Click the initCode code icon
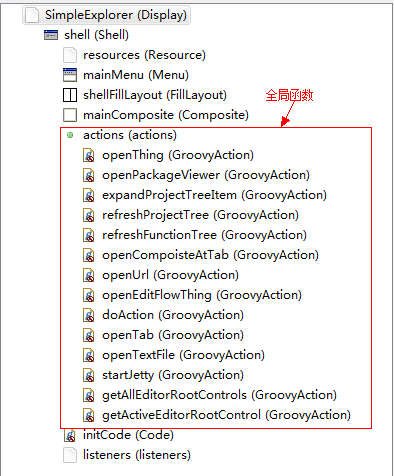Screen dimensions: 394x476 point(70,435)
